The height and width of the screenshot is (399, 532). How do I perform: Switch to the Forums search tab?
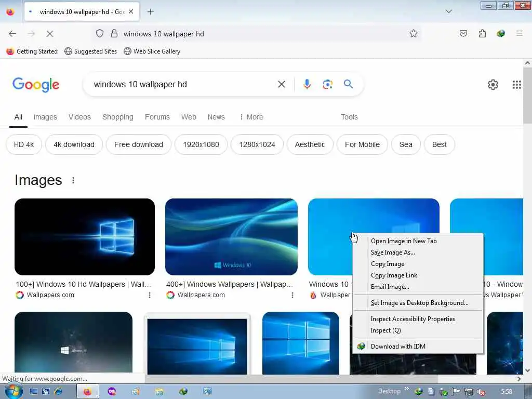pyautogui.click(x=157, y=117)
